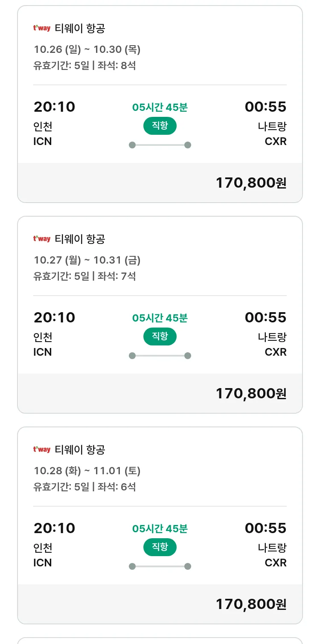Select the 170,800원 price on the 10.27 flight
The width and height of the screenshot is (320, 644).
click(251, 394)
